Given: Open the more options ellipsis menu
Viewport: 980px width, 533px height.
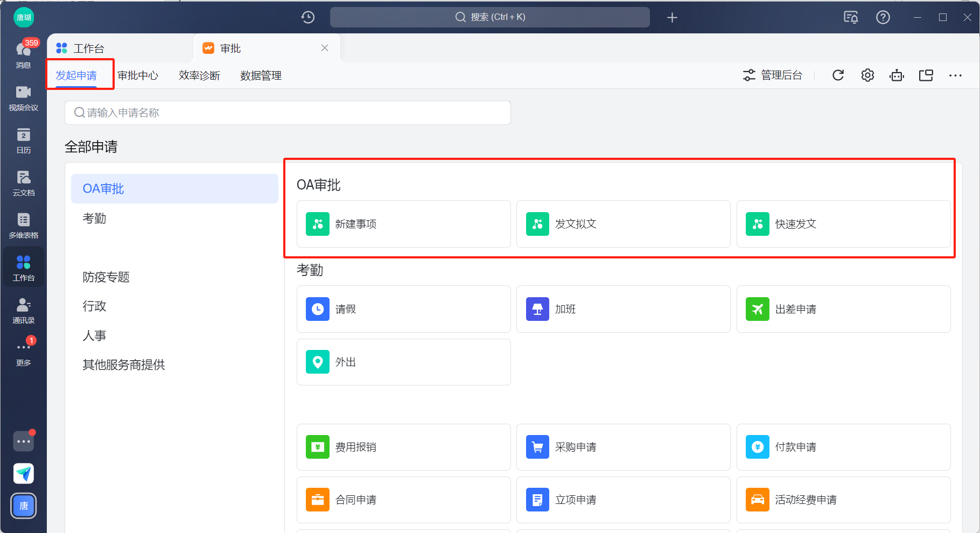Looking at the screenshot, I should click(x=955, y=75).
